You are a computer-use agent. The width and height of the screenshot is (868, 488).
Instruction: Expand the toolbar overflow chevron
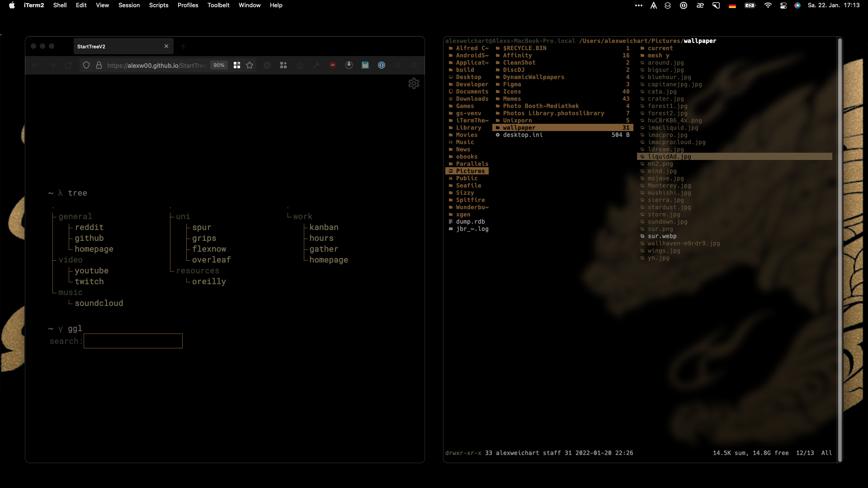coord(398,65)
